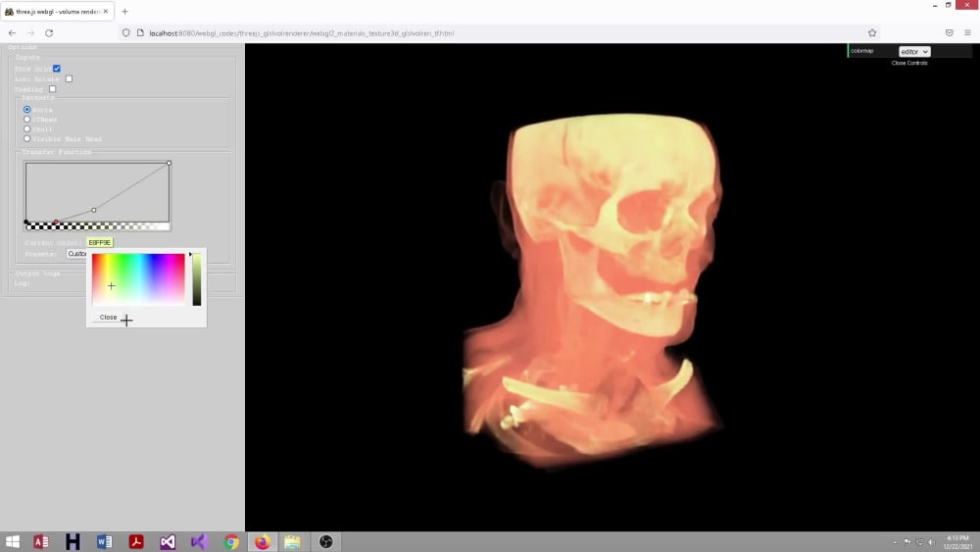Go back using the browser back arrow
Image resolution: width=980 pixels, height=552 pixels.
pos(12,33)
